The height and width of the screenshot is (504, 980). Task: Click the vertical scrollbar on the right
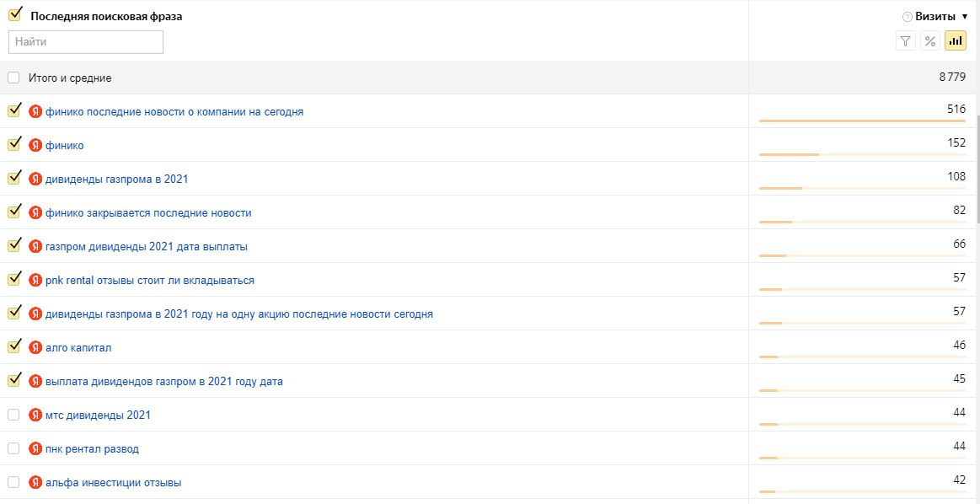[977, 169]
